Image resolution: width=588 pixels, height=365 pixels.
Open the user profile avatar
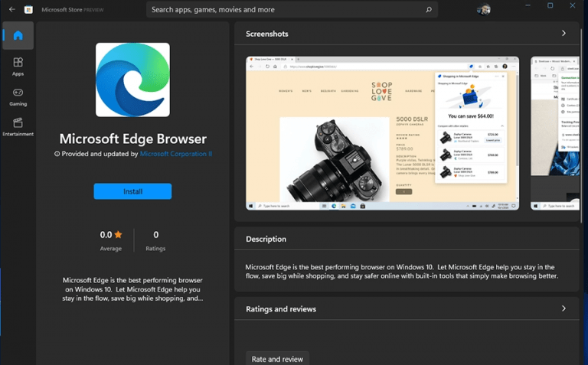pyautogui.click(x=484, y=9)
